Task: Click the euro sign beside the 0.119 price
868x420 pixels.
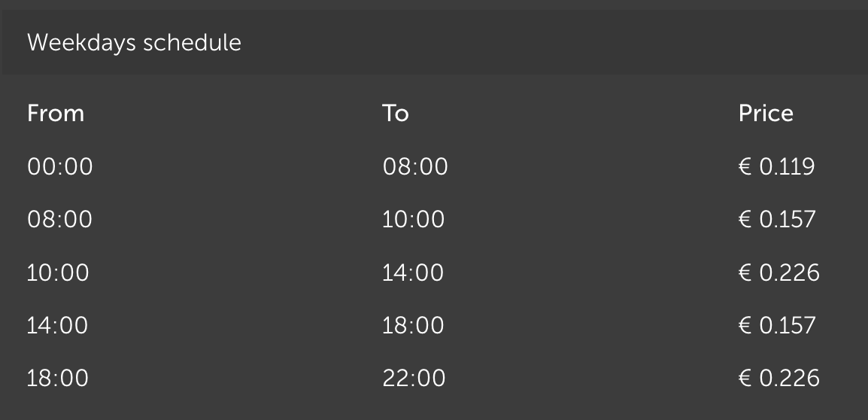Action: (745, 166)
